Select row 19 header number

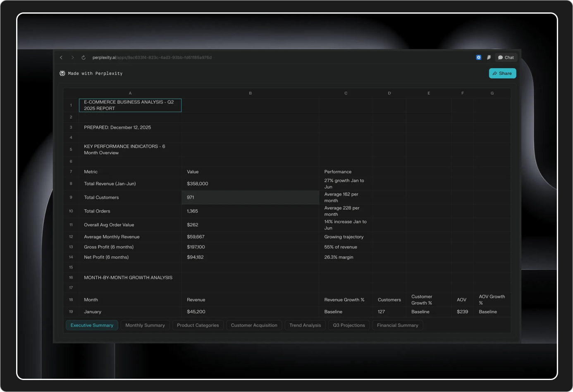(71, 312)
